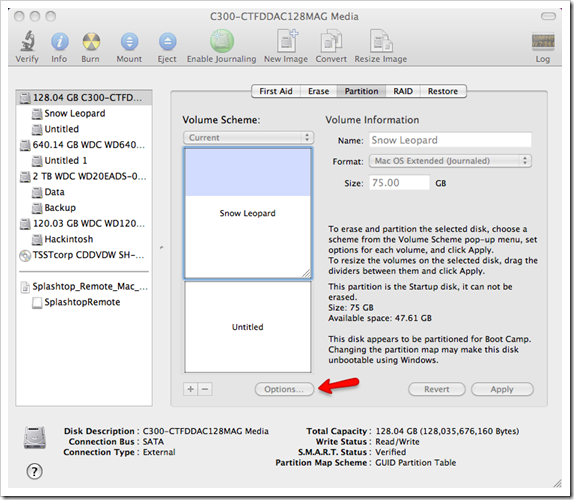Click the Name field containing Snow Leopard
Screen dimensions: 574x500
(450, 140)
